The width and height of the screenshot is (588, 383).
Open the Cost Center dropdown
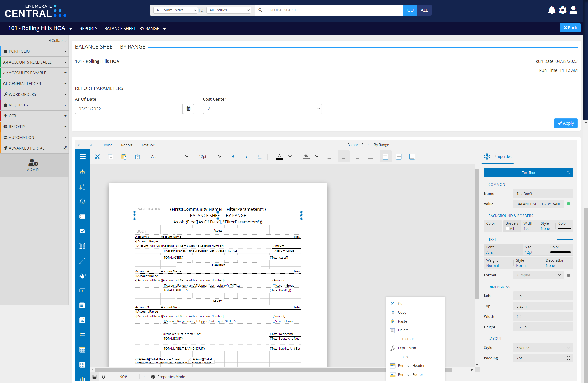(x=262, y=109)
